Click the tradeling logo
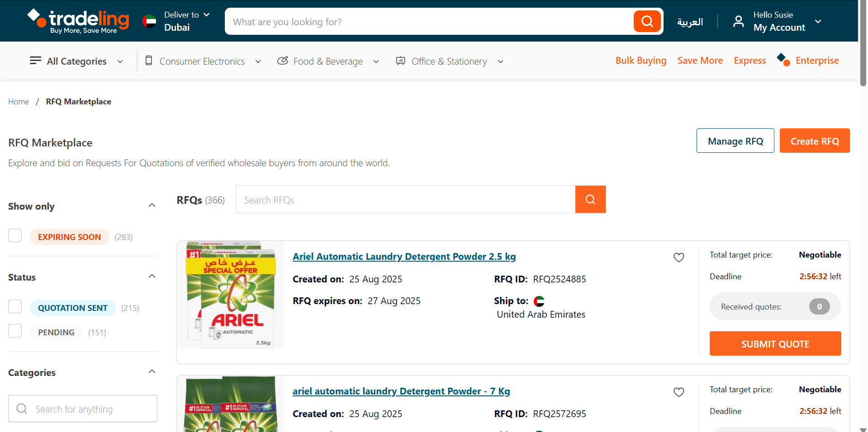Viewport: 868px width, 432px height. click(x=78, y=21)
